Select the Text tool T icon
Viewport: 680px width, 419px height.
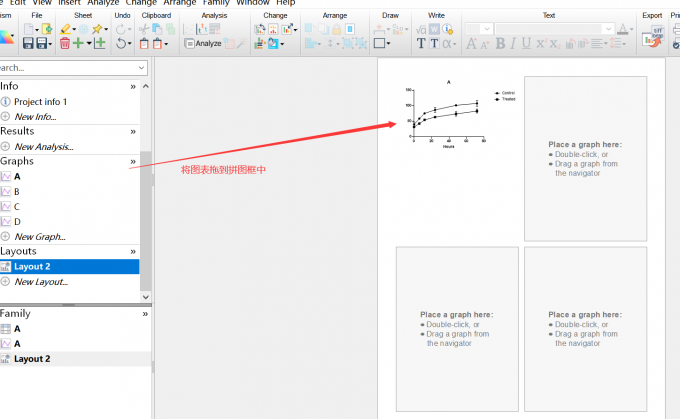click(421, 44)
